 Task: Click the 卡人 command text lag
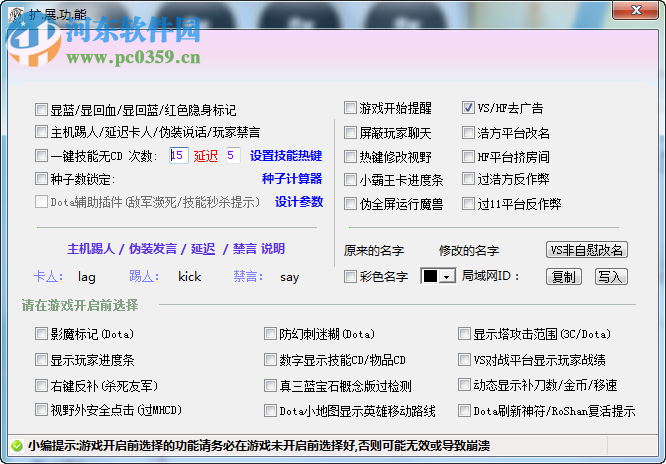point(87,277)
